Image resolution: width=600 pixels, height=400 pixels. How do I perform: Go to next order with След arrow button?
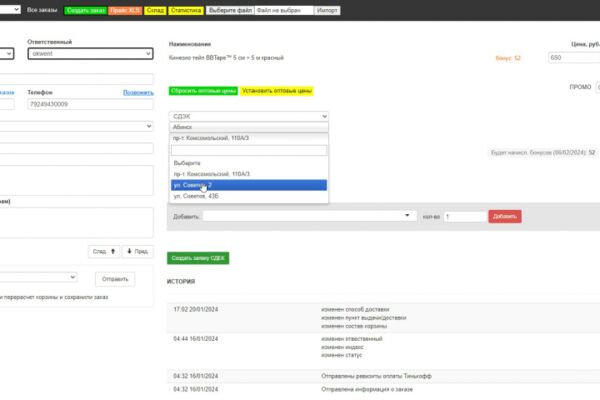[104, 251]
